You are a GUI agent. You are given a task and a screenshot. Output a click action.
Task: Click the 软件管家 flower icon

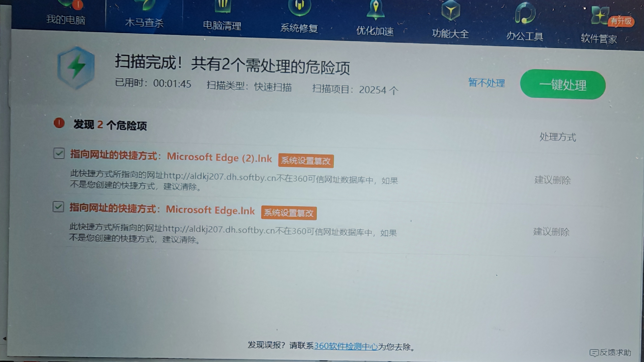point(600,15)
